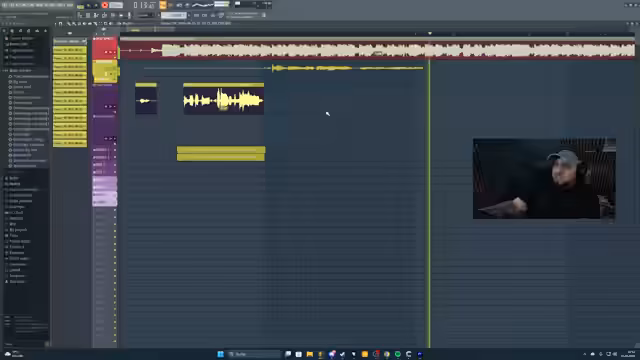Click the red record button in transport
Screen dimensions: 640x360
105,5
